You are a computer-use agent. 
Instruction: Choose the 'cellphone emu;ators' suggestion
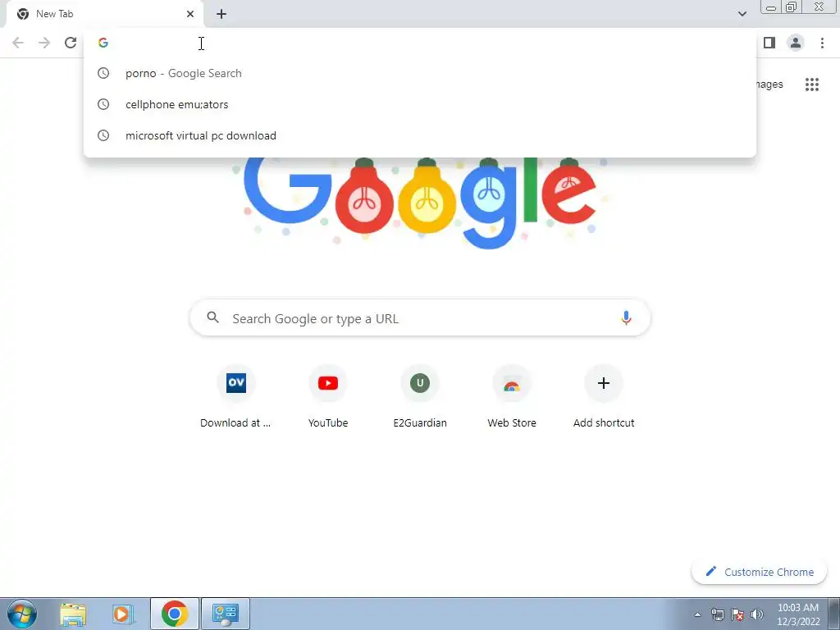point(420,104)
